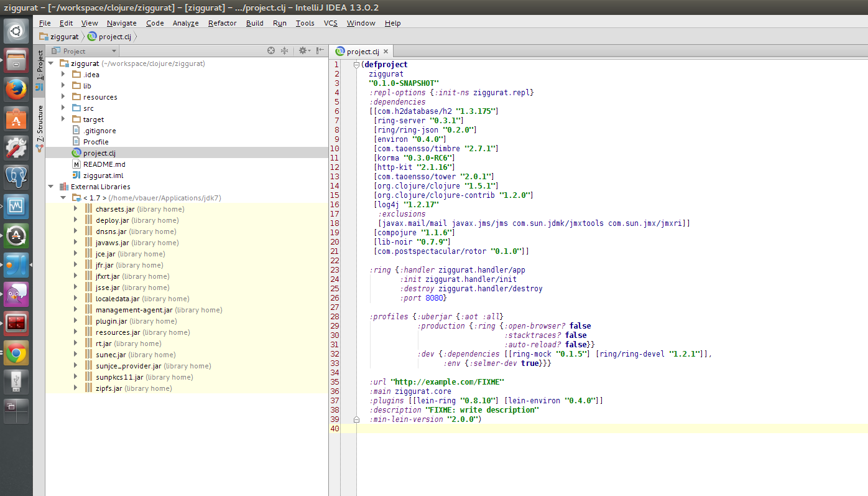868x496 pixels.
Task: Open Software Updater icon in launcher
Action: pyautogui.click(x=16, y=236)
